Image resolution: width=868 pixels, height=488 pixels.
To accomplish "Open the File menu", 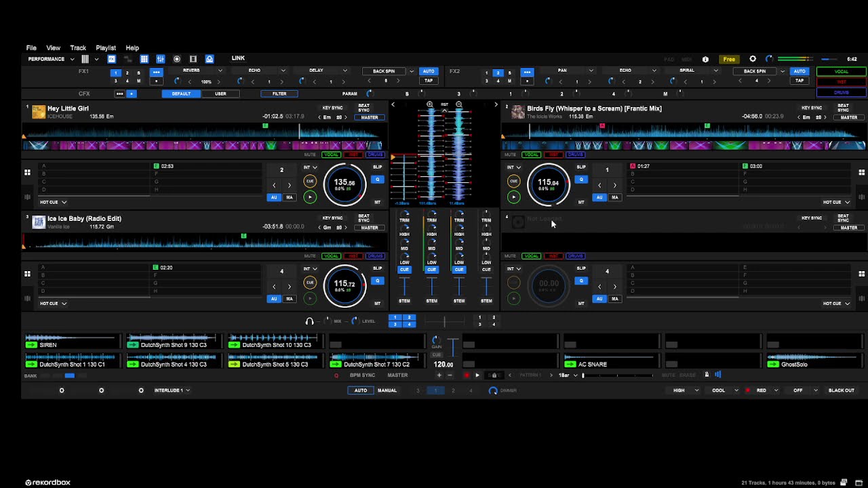I will (x=31, y=48).
